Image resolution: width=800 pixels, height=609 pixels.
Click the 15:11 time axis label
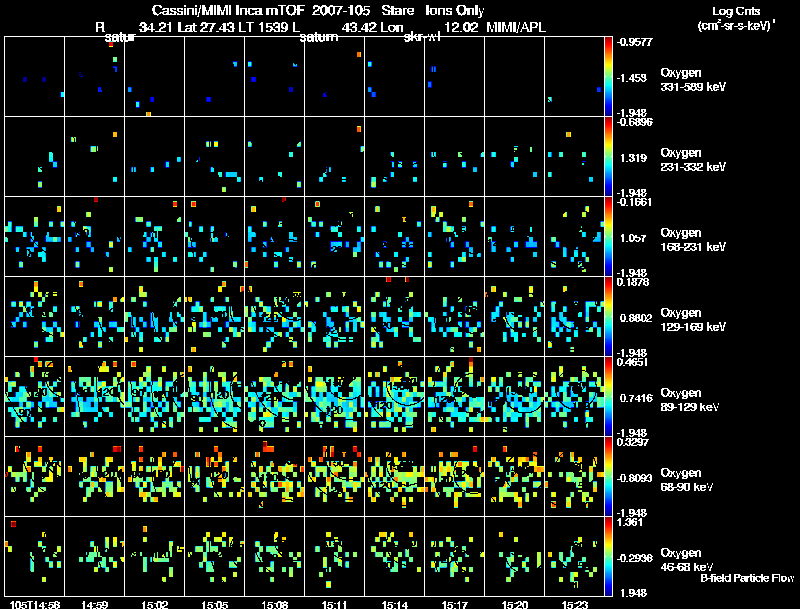tap(334, 603)
